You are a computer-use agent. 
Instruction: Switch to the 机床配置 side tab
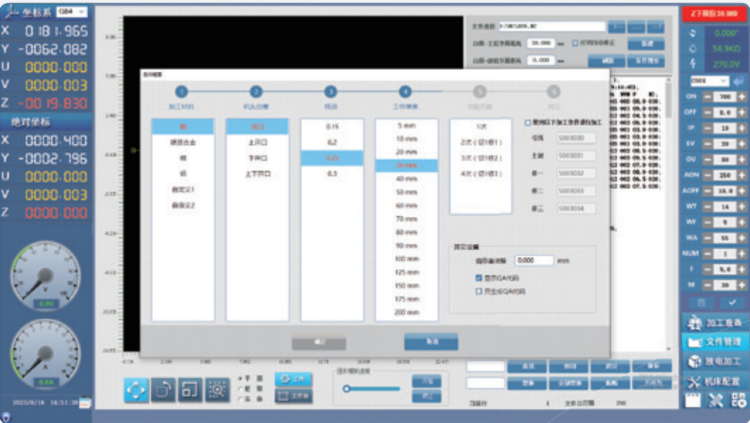(x=714, y=381)
